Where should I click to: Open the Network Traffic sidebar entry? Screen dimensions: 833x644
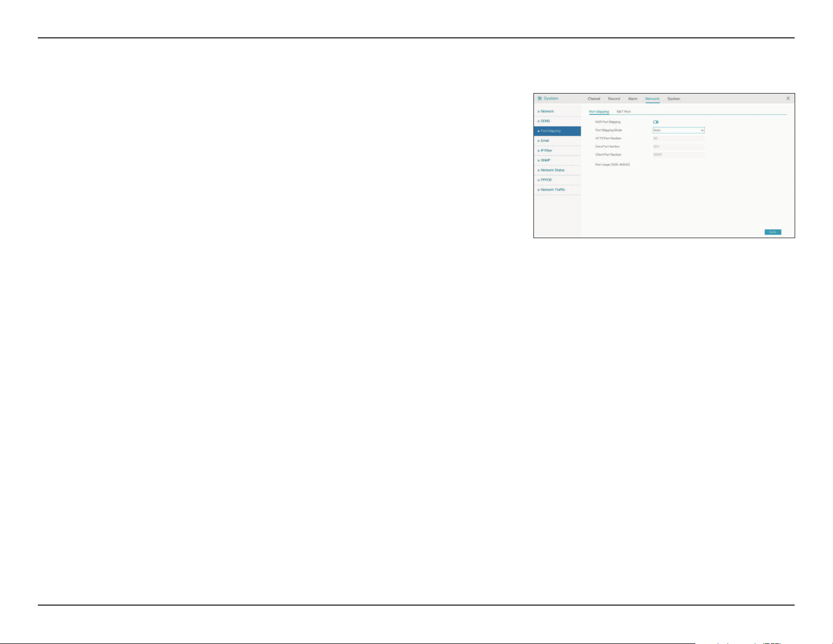tap(558, 190)
